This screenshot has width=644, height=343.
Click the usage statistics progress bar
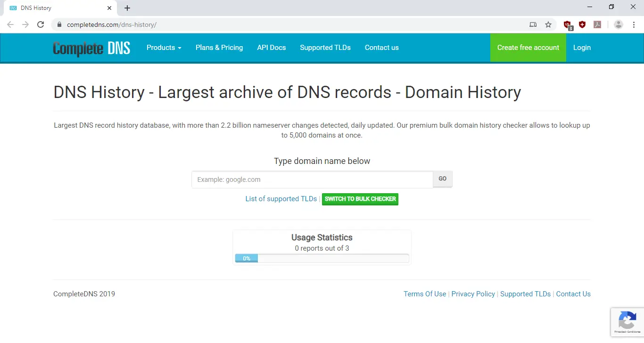[322, 258]
